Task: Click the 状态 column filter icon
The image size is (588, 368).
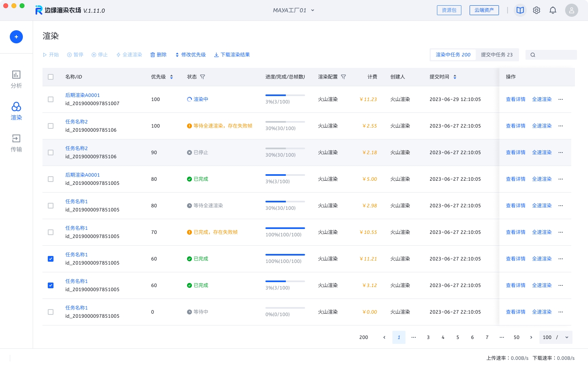Action: (203, 77)
